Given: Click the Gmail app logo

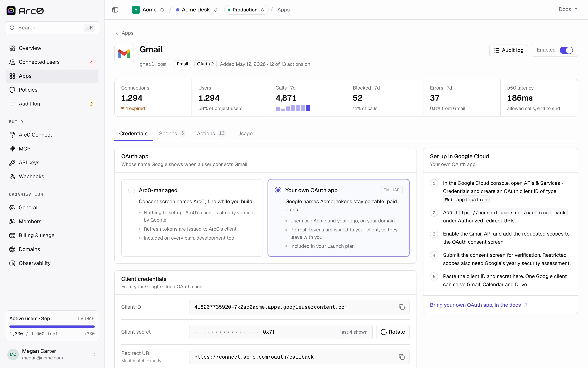Looking at the screenshot, I should [124, 54].
